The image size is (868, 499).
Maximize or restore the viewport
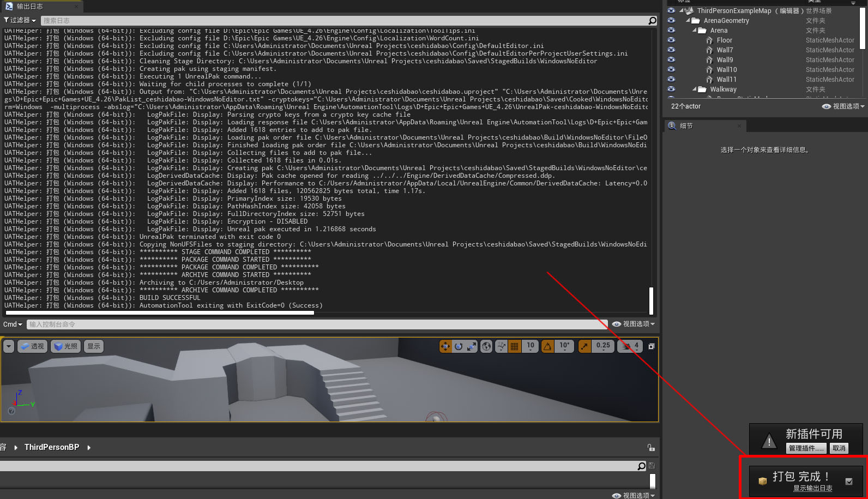click(x=651, y=346)
